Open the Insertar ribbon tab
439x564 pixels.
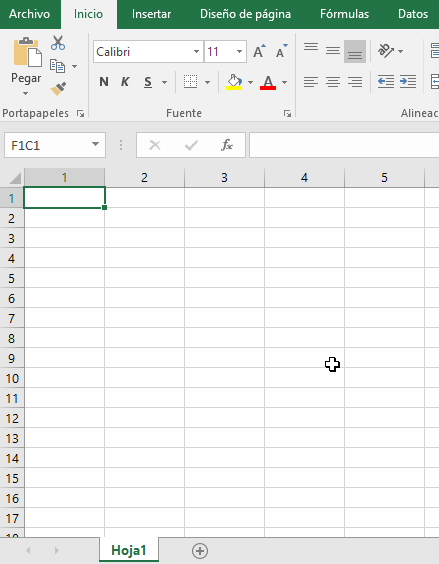click(x=151, y=14)
